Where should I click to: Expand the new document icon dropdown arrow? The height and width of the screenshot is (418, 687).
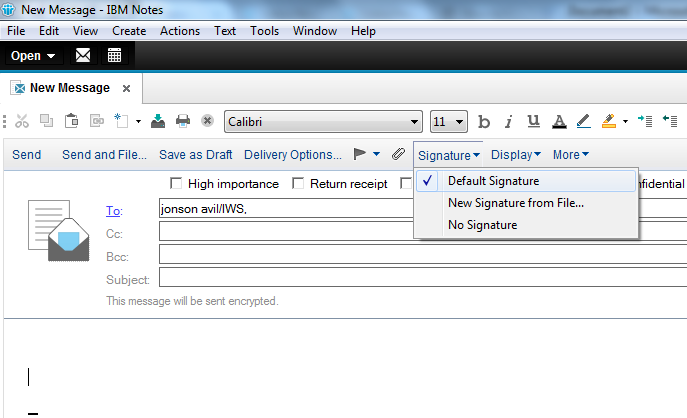point(138,121)
